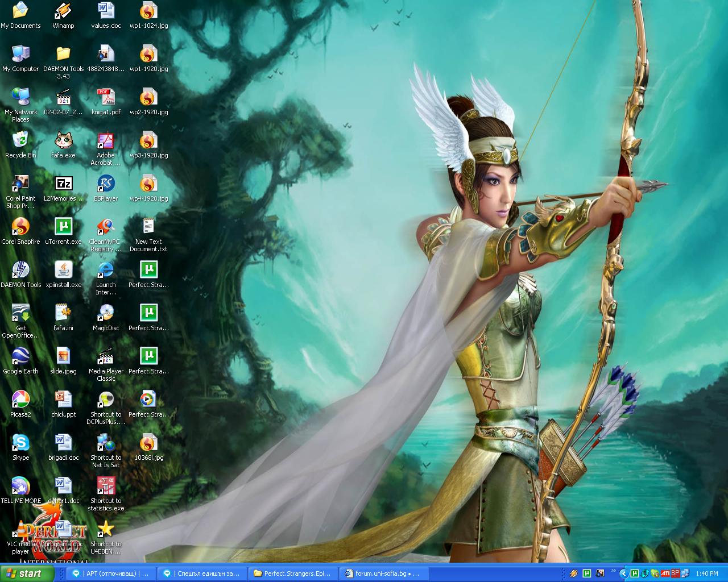The image size is (728, 582).
Task: Select the chick.ppt presentation file
Action: (x=63, y=400)
